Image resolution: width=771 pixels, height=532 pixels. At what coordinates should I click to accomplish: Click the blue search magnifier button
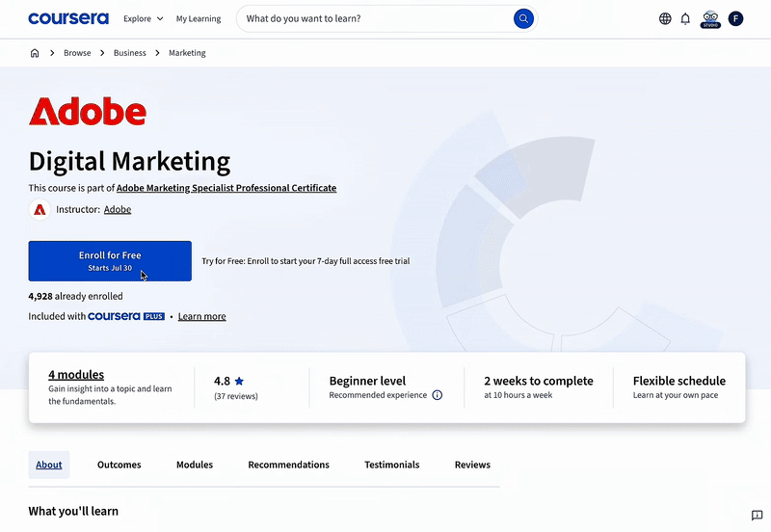point(523,18)
